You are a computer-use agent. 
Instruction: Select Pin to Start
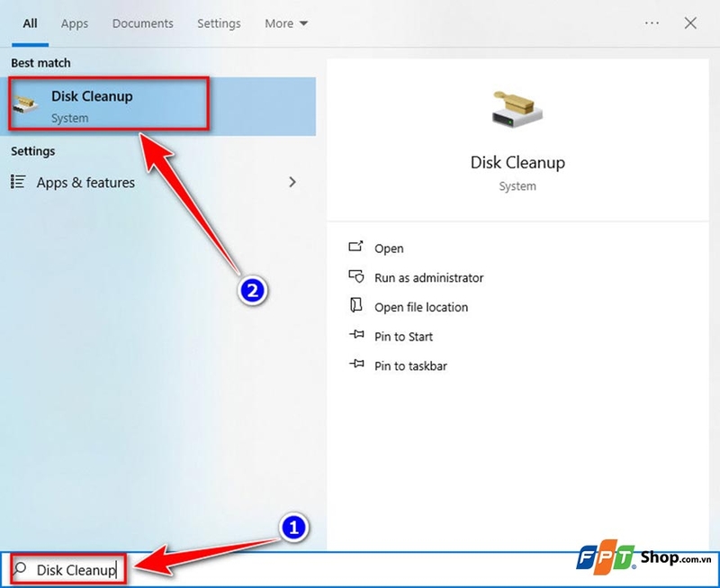403,337
